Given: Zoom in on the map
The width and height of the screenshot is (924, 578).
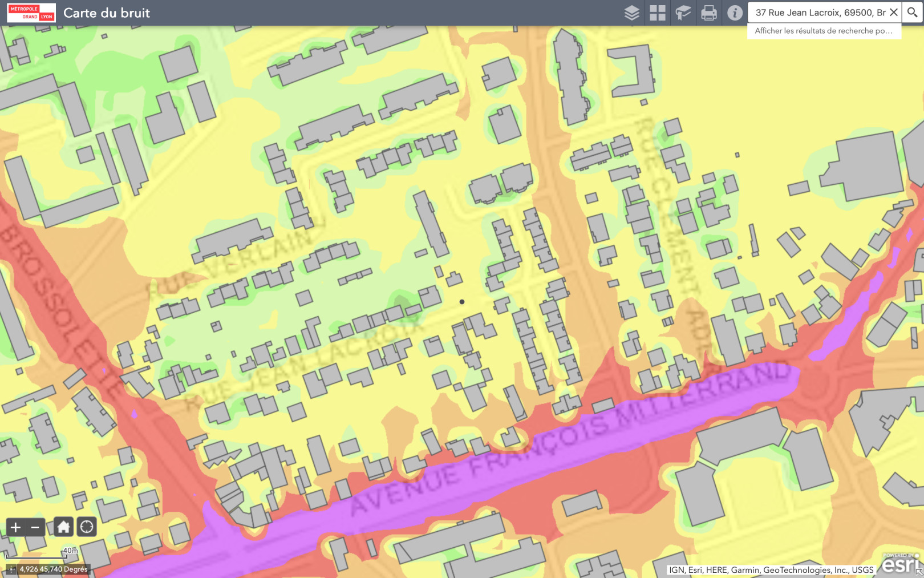Looking at the screenshot, I should click(x=15, y=527).
